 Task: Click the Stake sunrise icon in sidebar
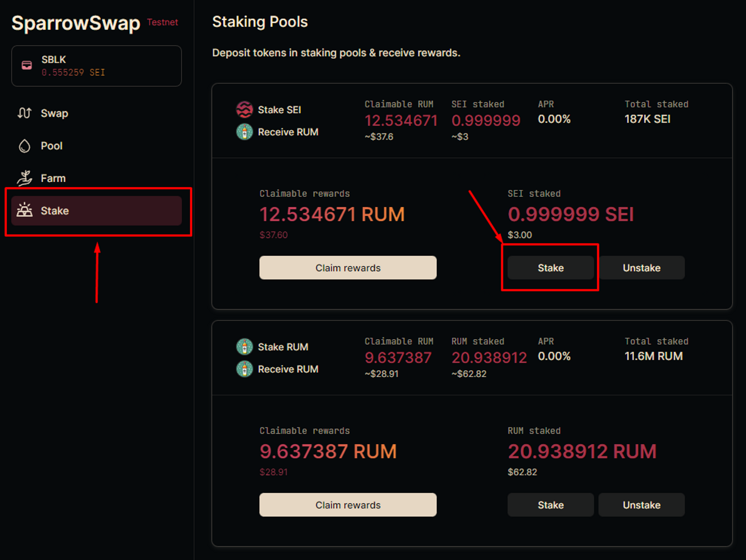coord(25,210)
